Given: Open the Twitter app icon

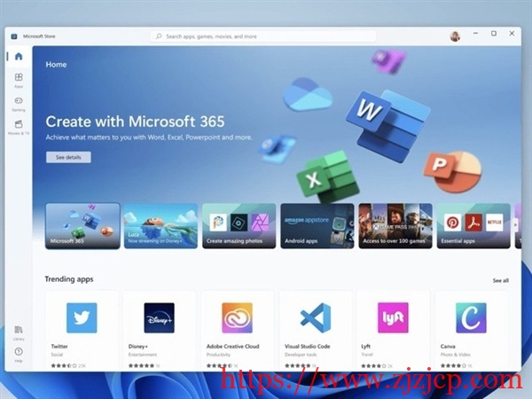Looking at the screenshot, I should (82, 318).
